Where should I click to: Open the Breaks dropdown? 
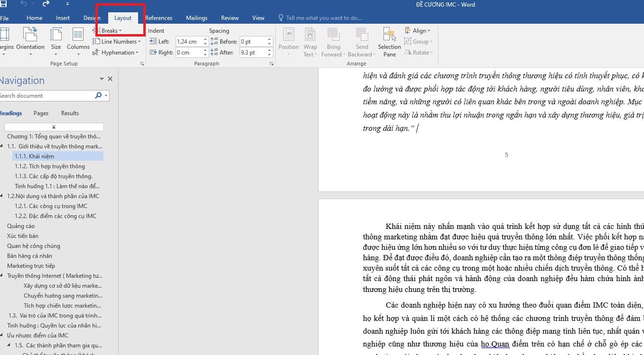(x=107, y=31)
